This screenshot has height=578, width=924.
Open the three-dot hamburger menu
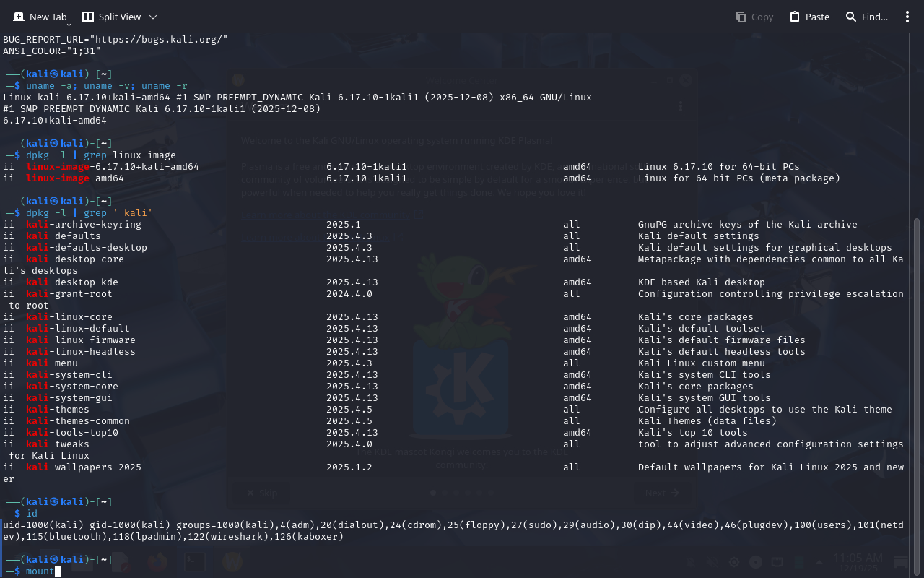tap(907, 17)
